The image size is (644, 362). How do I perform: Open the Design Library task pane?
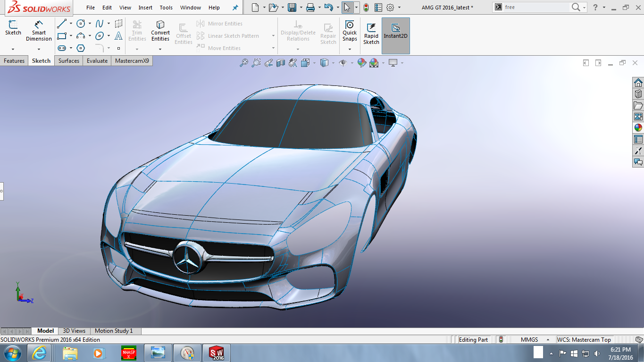click(x=638, y=93)
